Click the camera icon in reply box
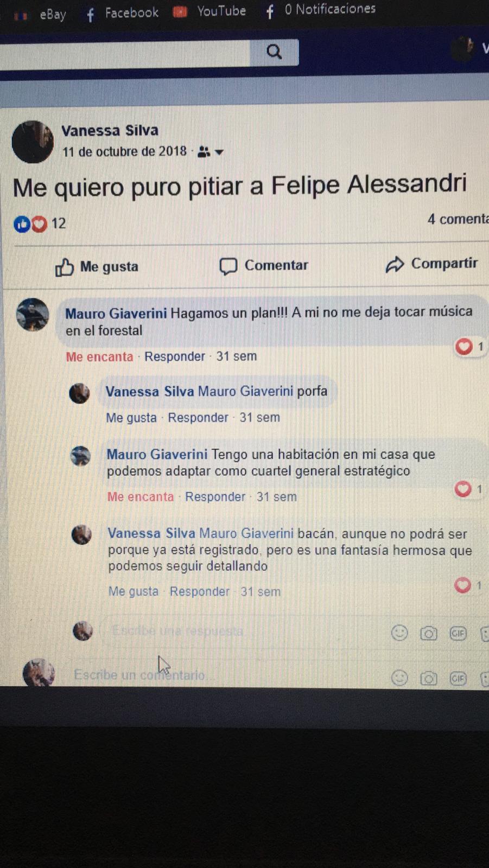 pyautogui.click(x=429, y=633)
